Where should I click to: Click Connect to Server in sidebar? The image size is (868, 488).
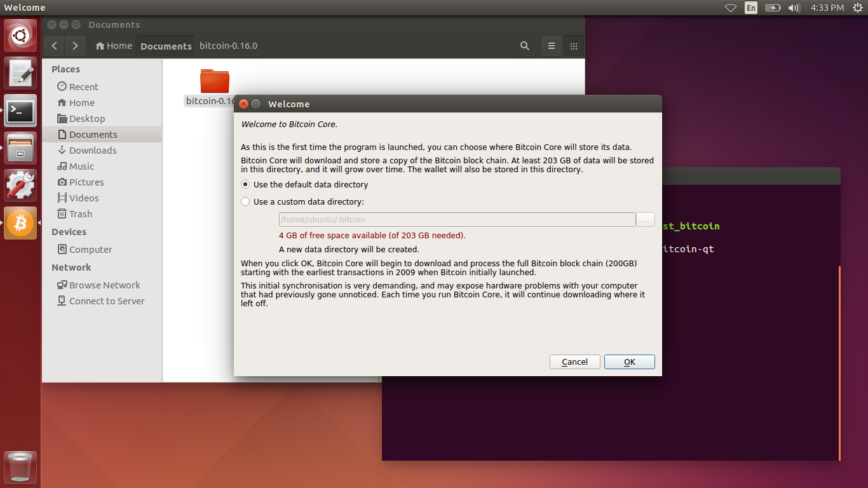click(x=102, y=301)
